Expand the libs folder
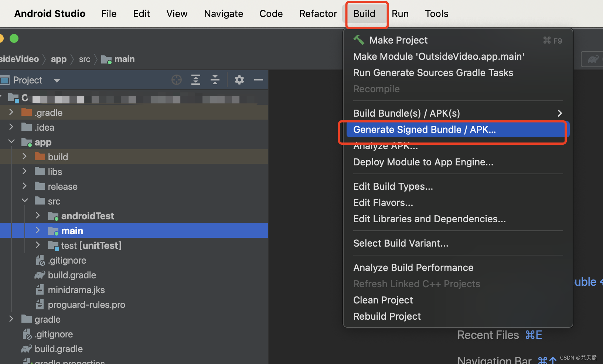This screenshot has height=364, width=603. pyautogui.click(x=24, y=171)
